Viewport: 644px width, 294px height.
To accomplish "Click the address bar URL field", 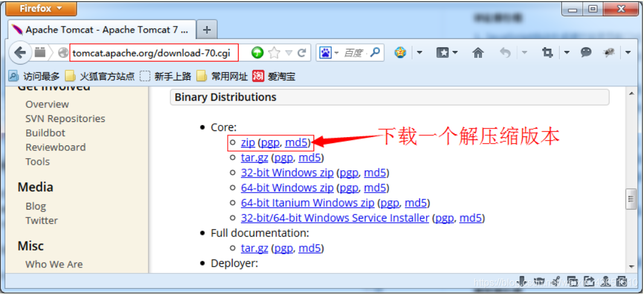I will pos(154,53).
